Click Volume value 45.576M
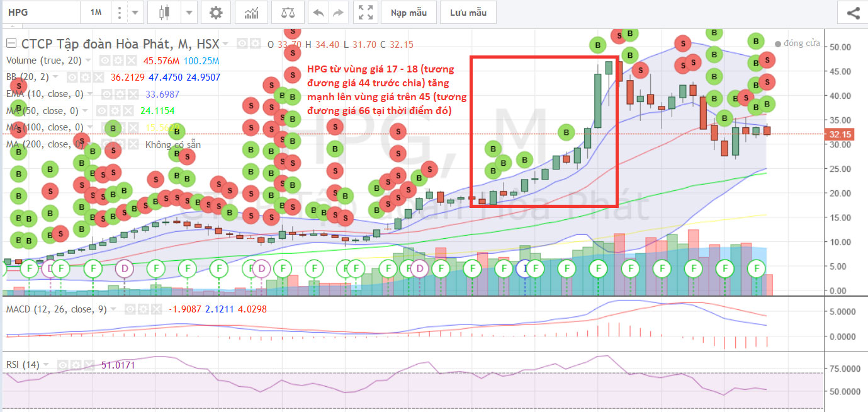This screenshot has height=412, width=868. coord(161,60)
